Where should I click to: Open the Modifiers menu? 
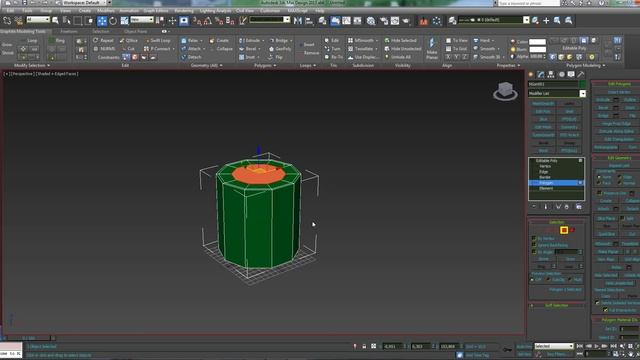(x=106, y=11)
